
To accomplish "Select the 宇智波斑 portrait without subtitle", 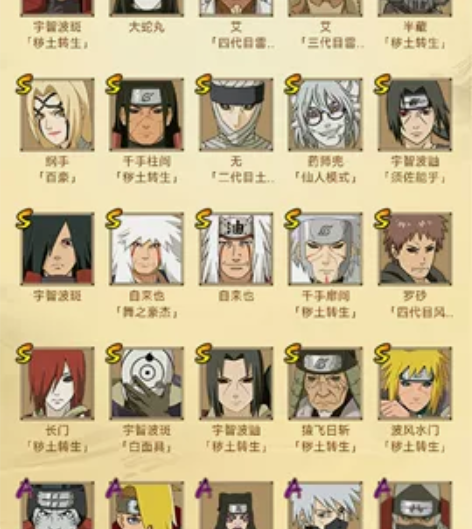I will (57, 249).
